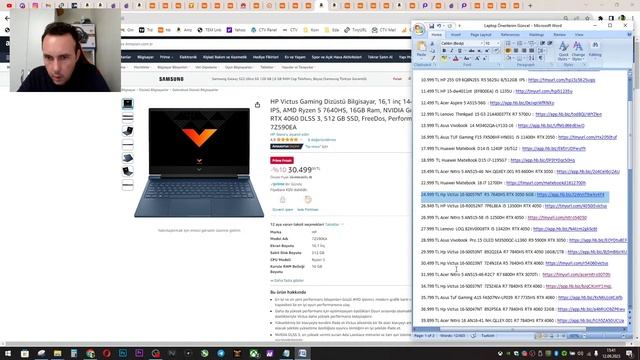Open the Paragraph dialog box launcher
The width and height of the screenshot is (640, 360).
[x=552, y=64]
